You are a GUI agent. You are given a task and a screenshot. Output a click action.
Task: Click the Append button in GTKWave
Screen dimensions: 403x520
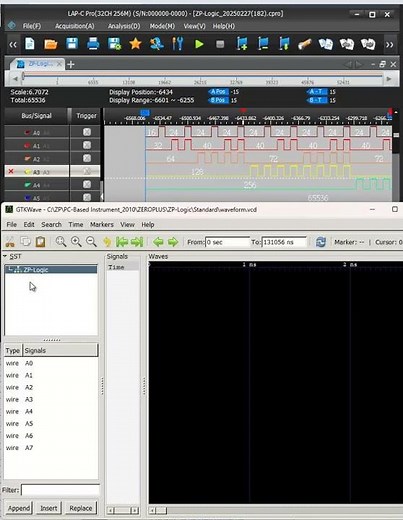point(19,508)
